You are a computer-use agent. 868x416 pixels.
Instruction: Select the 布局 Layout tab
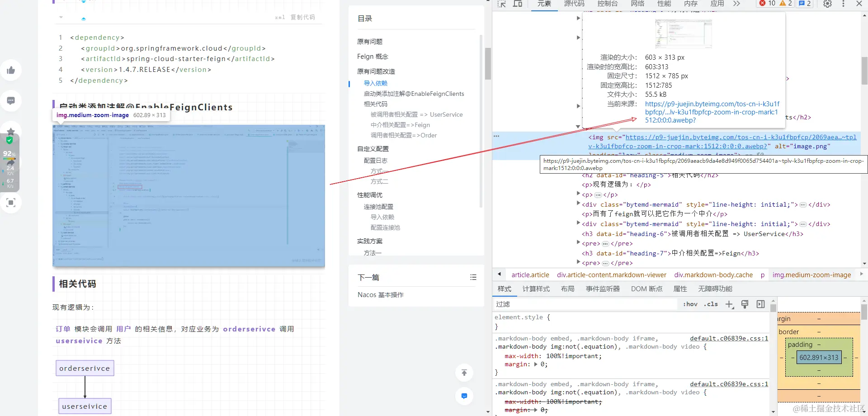(568, 289)
